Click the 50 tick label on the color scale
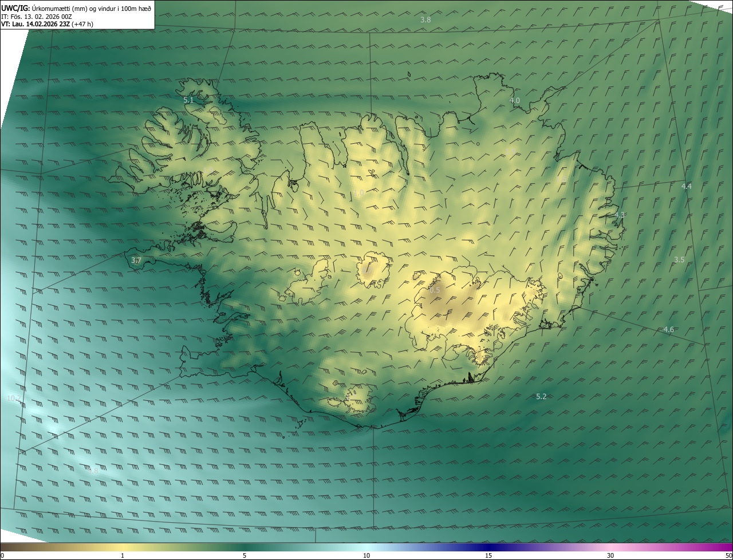This screenshot has height=560, width=733. tap(728, 555)
